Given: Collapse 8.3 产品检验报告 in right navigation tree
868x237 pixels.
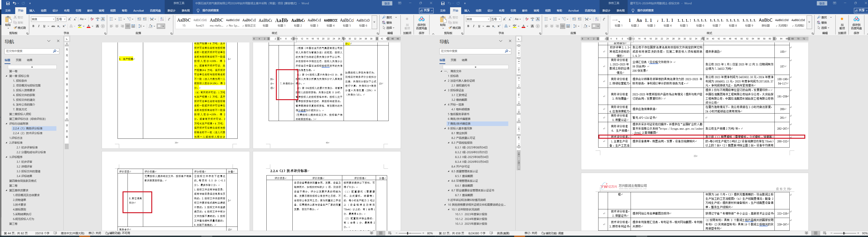Looking at the screenshot, I should click(449, 143).
